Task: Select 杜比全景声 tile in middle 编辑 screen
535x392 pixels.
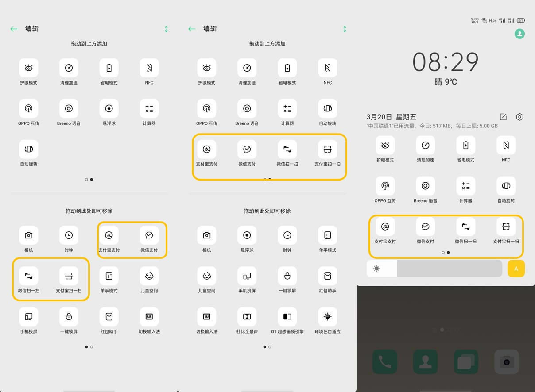Action: [x=247, y=317]
